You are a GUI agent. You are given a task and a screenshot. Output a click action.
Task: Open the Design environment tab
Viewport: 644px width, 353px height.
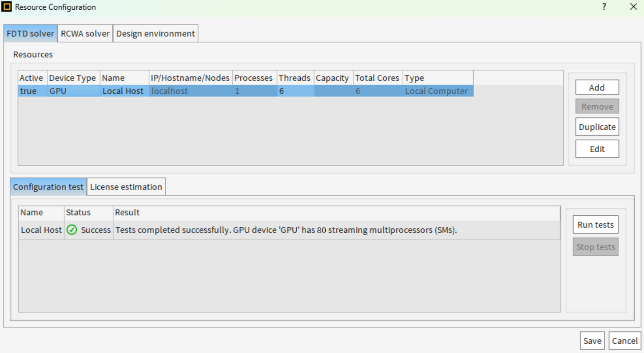click(156, 33)
